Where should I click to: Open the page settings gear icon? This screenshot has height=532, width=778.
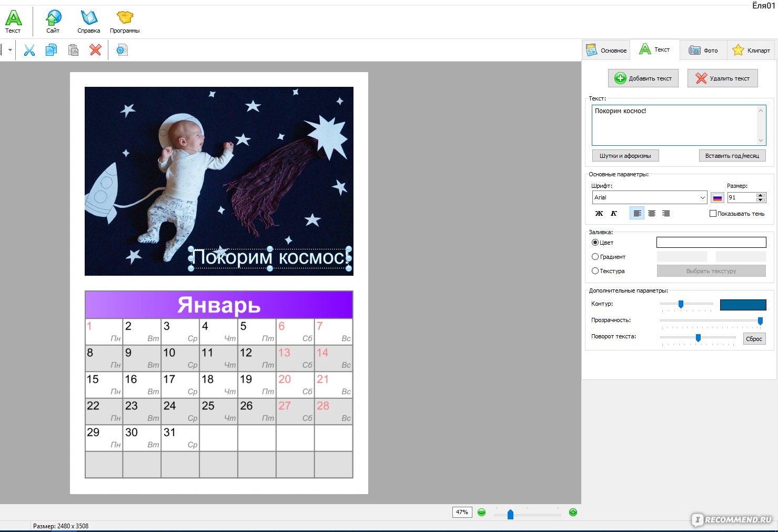coord(122,50)
